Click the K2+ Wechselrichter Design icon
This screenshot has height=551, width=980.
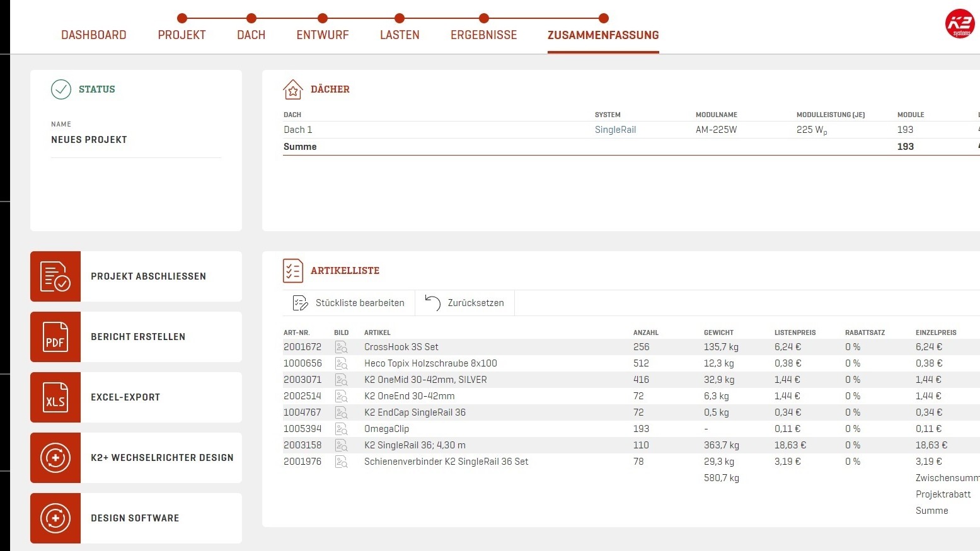pos(55,458)
